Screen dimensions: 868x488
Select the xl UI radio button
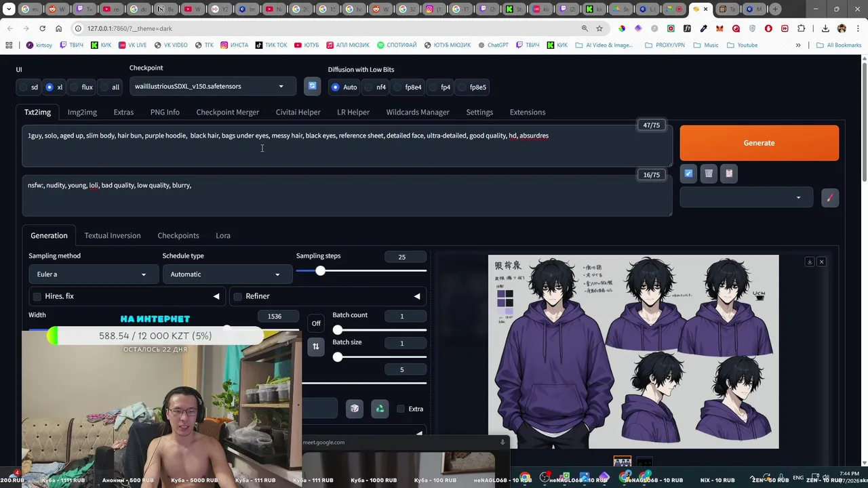click(49, 87)
